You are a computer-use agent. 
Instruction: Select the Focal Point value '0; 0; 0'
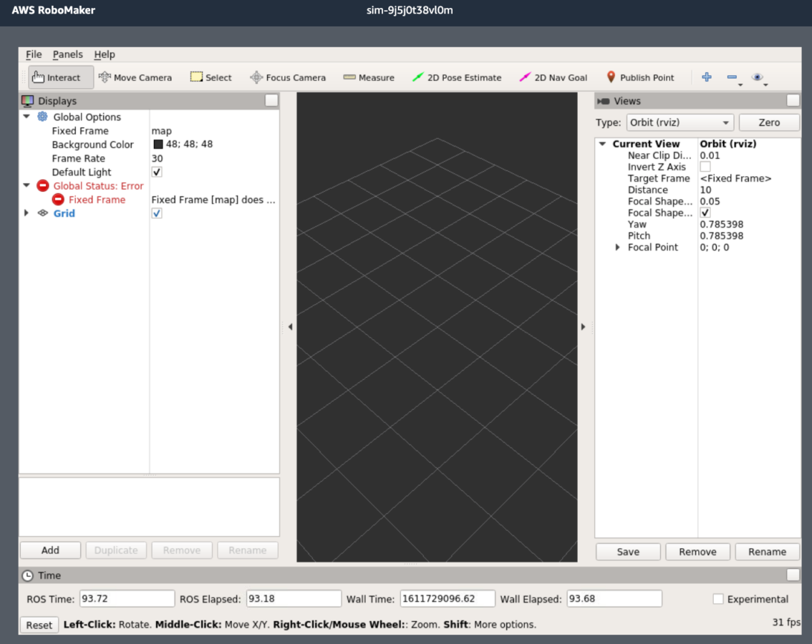(x=714, y=248)
